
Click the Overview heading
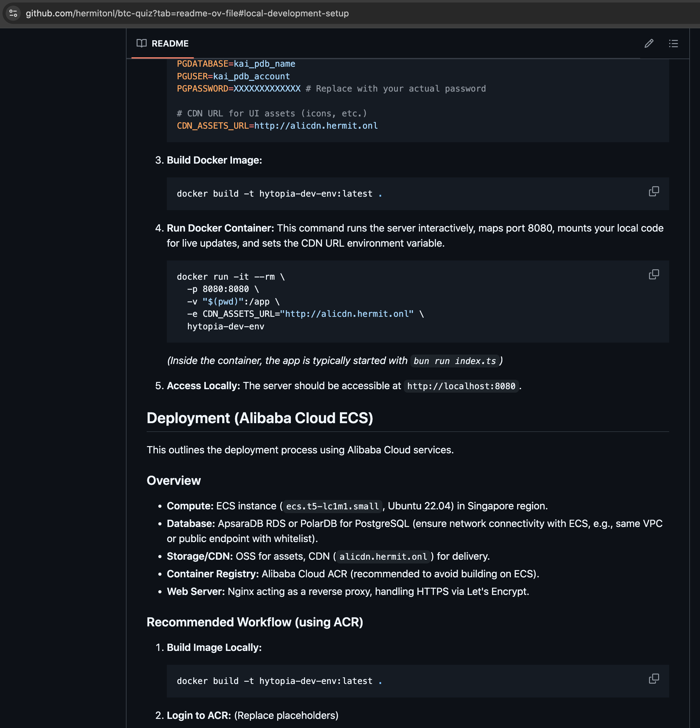tap(173, 481)
